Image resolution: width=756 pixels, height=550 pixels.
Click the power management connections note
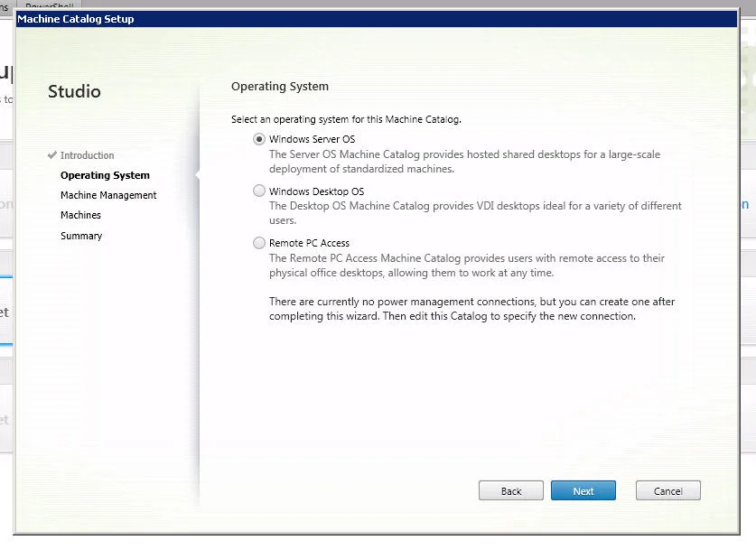tap(472, 309)
